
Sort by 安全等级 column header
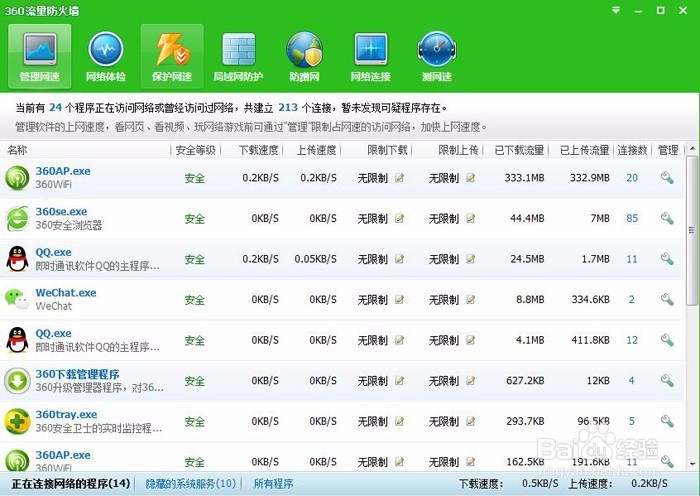point(196,150)
